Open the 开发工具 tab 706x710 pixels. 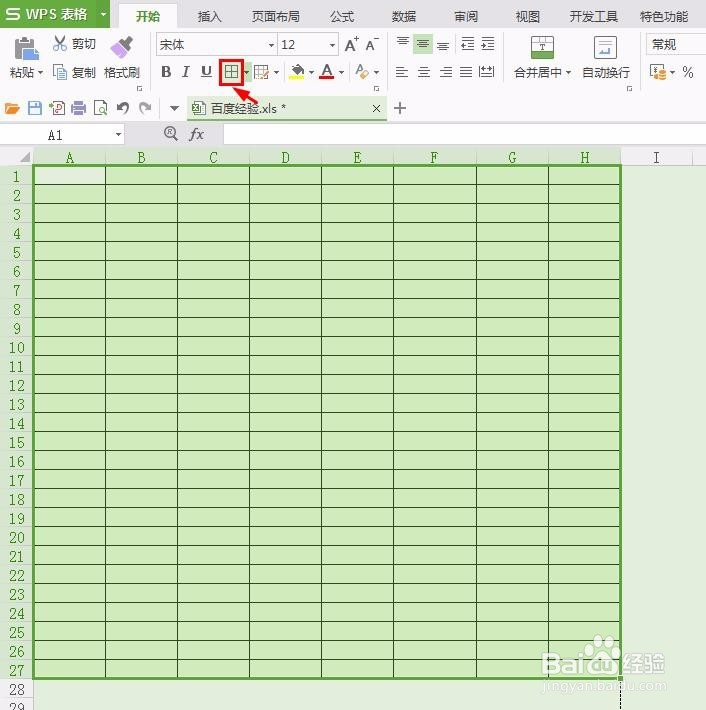point(594,17)
